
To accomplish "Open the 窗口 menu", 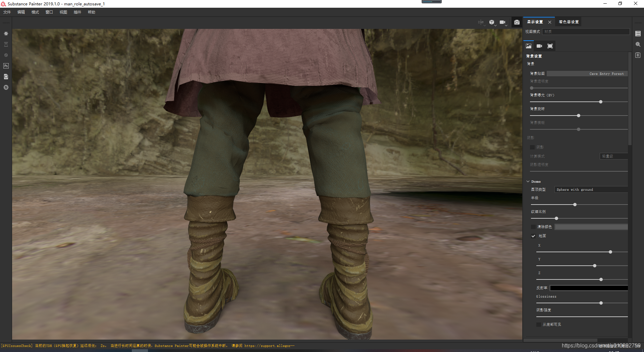I will [x=49, y=12].
